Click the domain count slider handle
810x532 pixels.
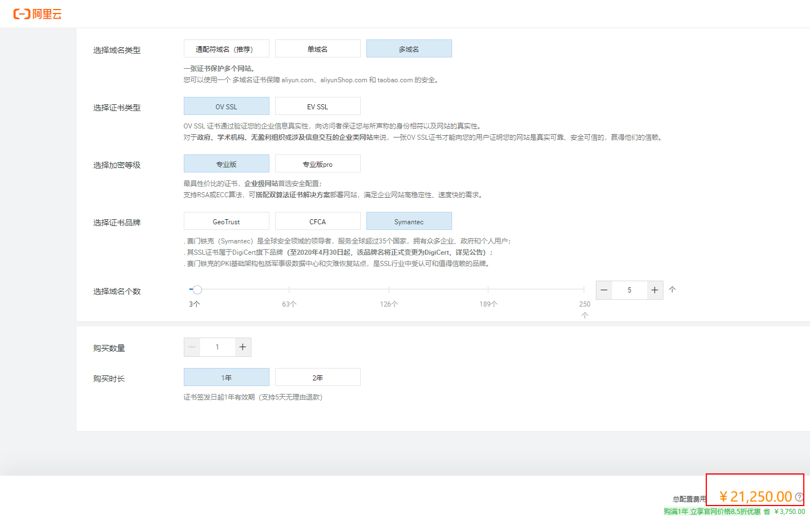click(197, 290)
